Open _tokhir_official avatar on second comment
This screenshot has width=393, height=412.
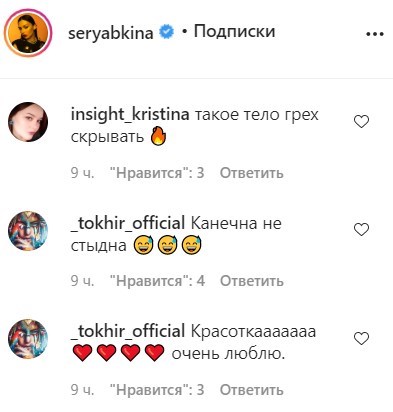28,230
